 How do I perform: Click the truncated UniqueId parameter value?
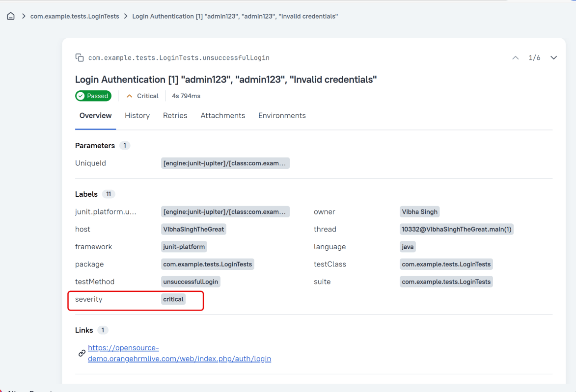pyautogui.click(x=225, y=163)
